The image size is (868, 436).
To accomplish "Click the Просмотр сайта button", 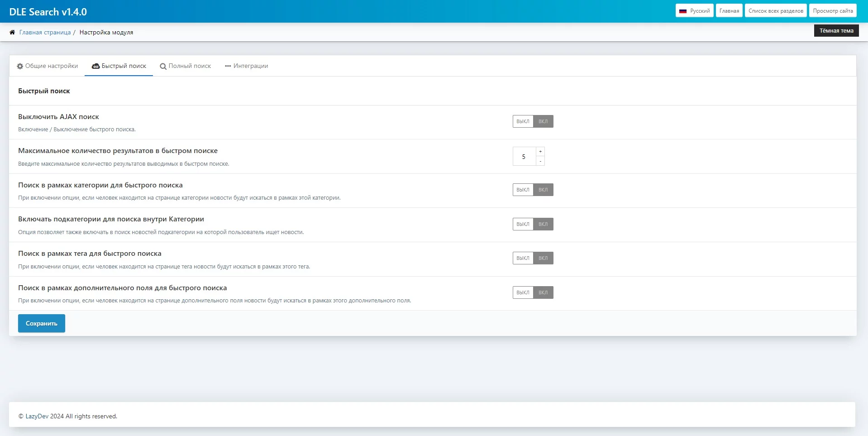I will pos(833,11).
